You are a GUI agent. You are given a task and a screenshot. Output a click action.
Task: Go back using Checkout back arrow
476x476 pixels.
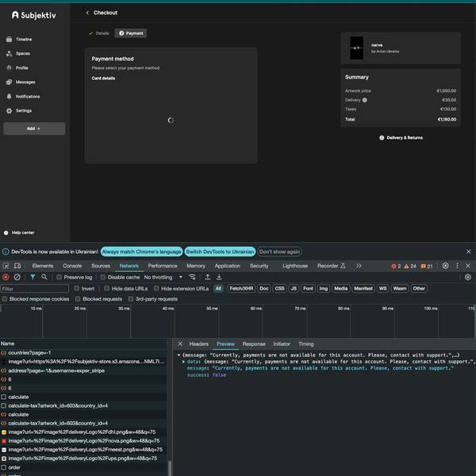pyautogui.click(x=87, y=13)
